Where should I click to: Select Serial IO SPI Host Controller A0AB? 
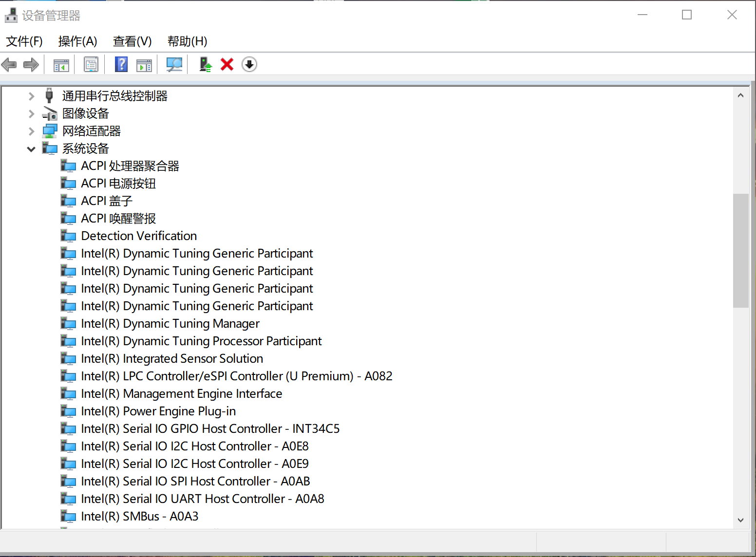(x=195, y=482)
